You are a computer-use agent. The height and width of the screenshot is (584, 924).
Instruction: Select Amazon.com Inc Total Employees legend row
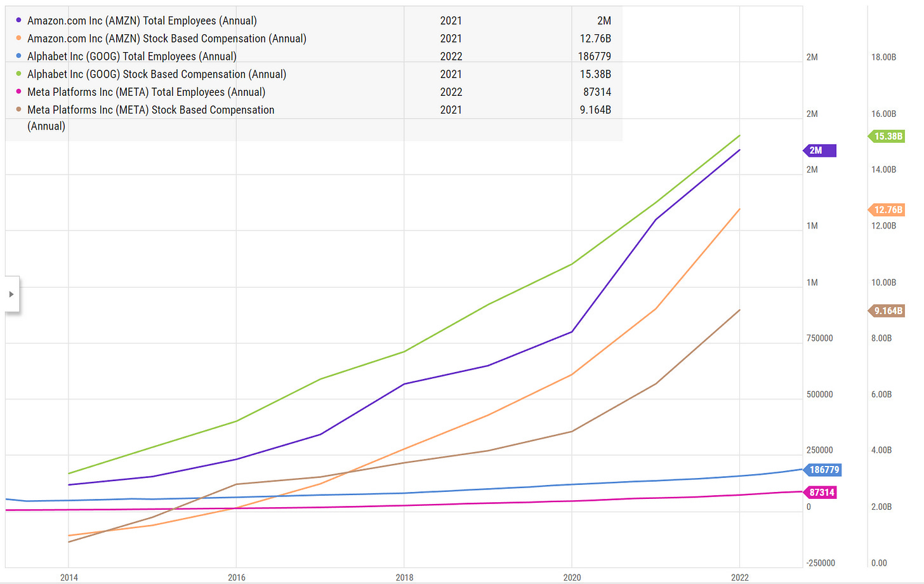pos(314,21)
